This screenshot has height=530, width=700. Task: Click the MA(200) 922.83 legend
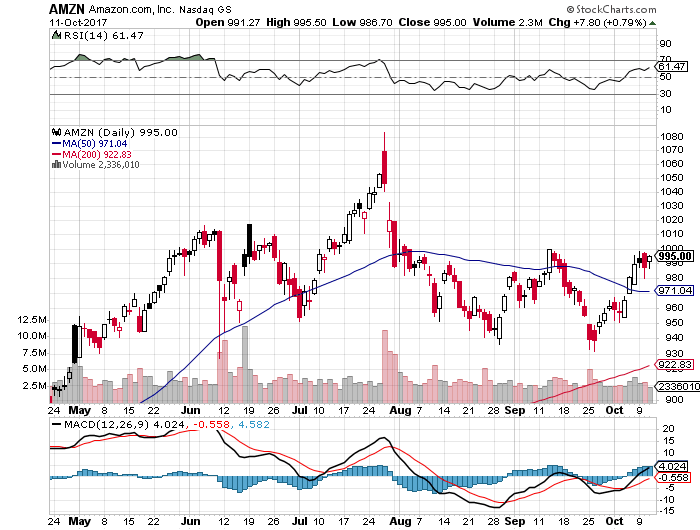(92, 154)
